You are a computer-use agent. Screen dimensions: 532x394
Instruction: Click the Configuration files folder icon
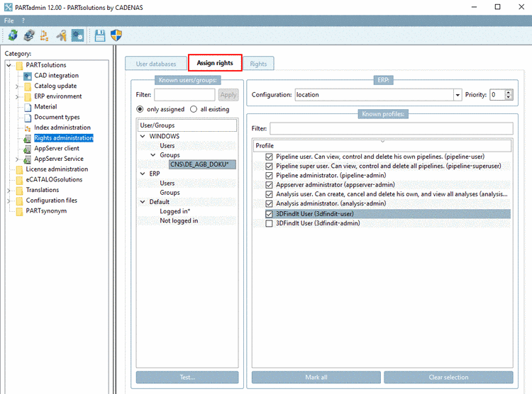coord(20,201)
